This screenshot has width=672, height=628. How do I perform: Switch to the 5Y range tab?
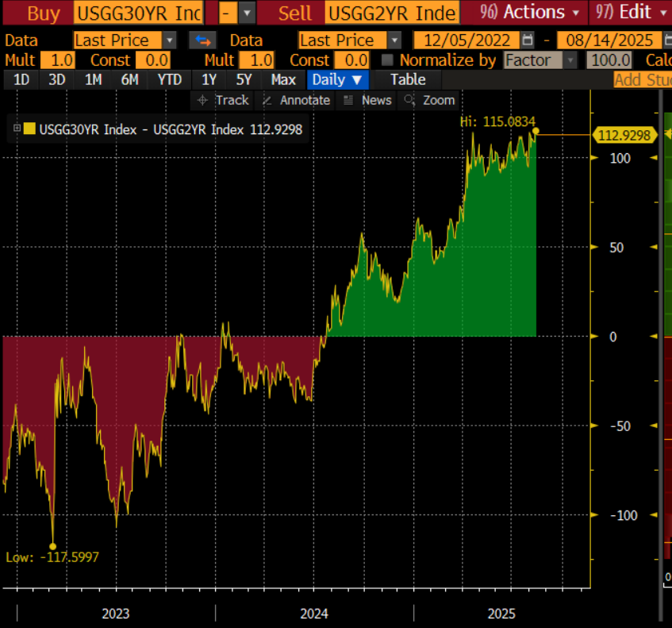[x=244, y=79]
